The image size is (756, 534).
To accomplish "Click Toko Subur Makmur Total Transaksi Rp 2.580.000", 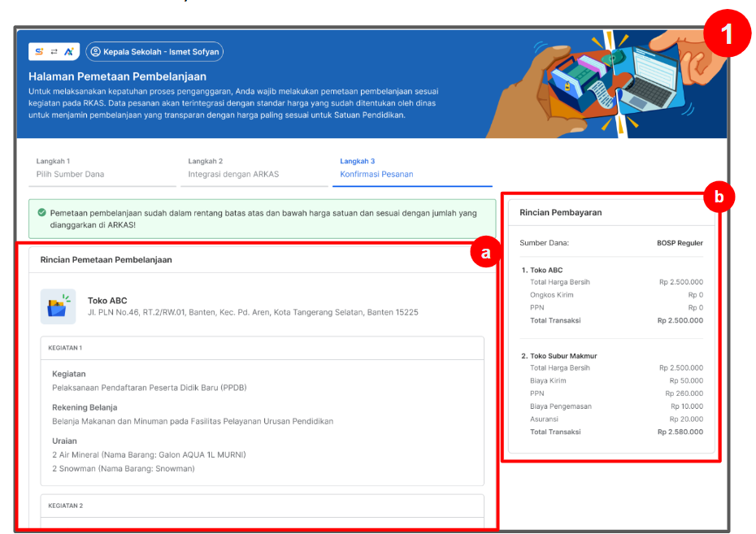I will tap(616, 432).
